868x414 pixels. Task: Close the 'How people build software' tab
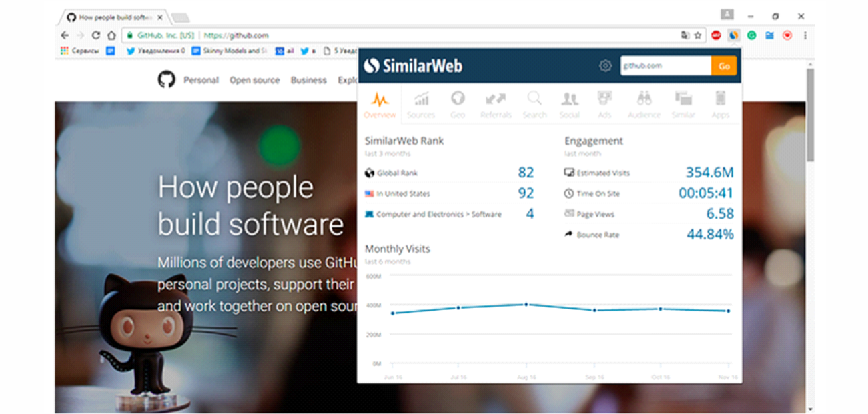(160, 17)
